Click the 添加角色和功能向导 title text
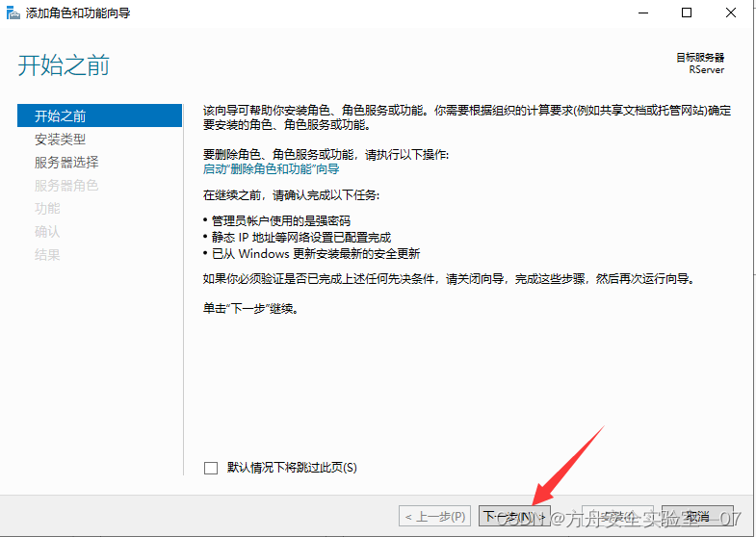This screenshot has height=537, width=756. tap(78, 13)
